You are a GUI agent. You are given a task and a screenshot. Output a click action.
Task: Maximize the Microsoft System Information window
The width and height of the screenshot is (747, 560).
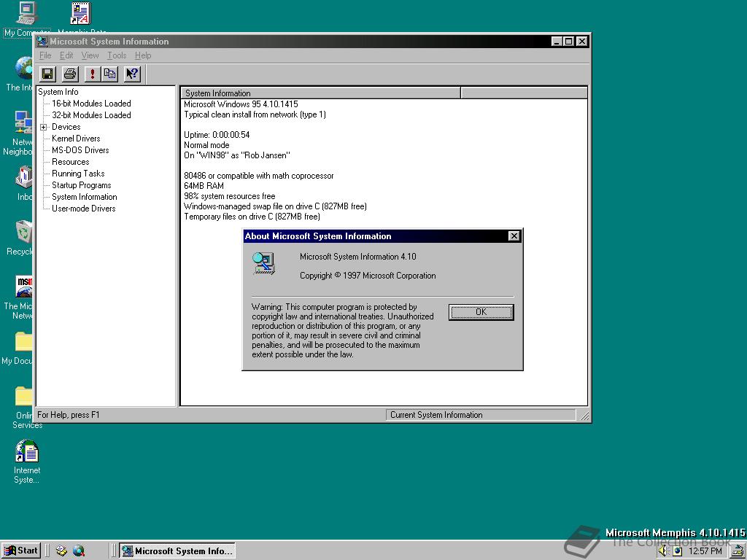568,42
